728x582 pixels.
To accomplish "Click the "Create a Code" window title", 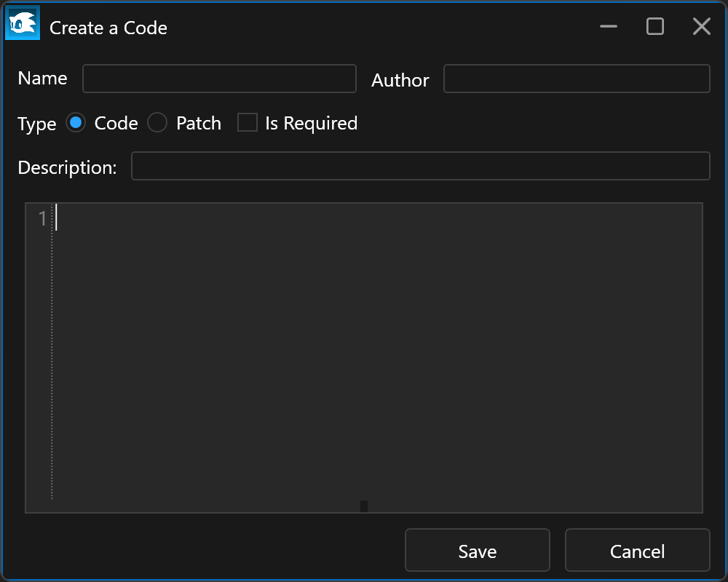I will [x=108, y=28].
